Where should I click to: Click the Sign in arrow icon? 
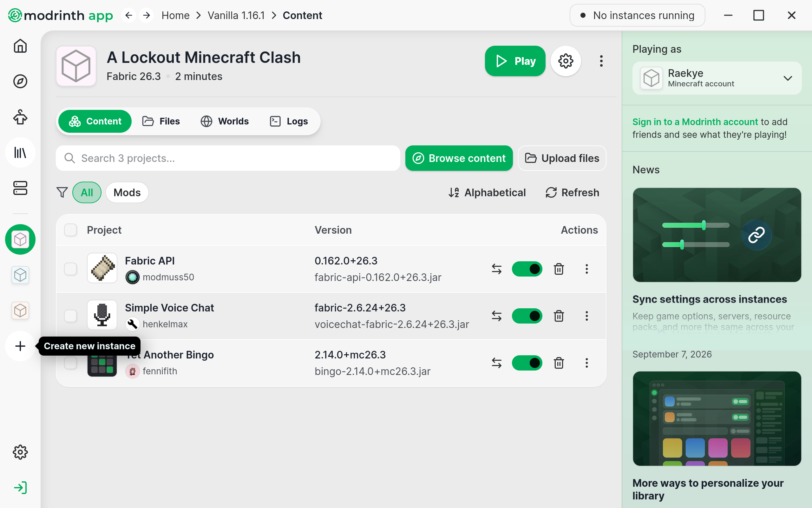pos(20,487)
